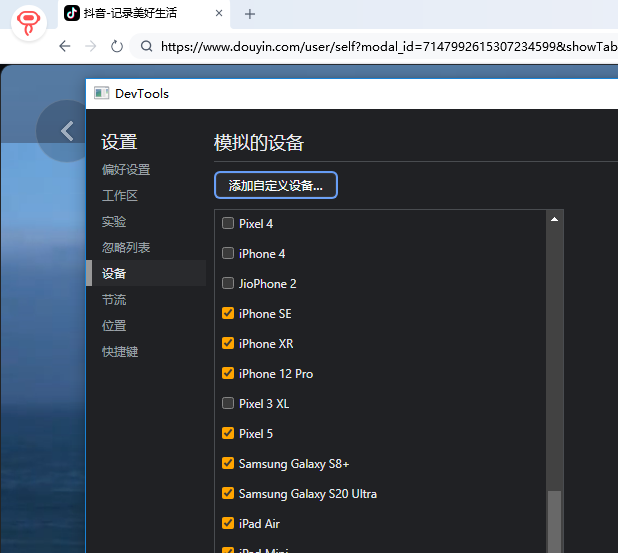Enable the Pixel 3 XL checkbox

pyautogui.click(x=228, y=403)
